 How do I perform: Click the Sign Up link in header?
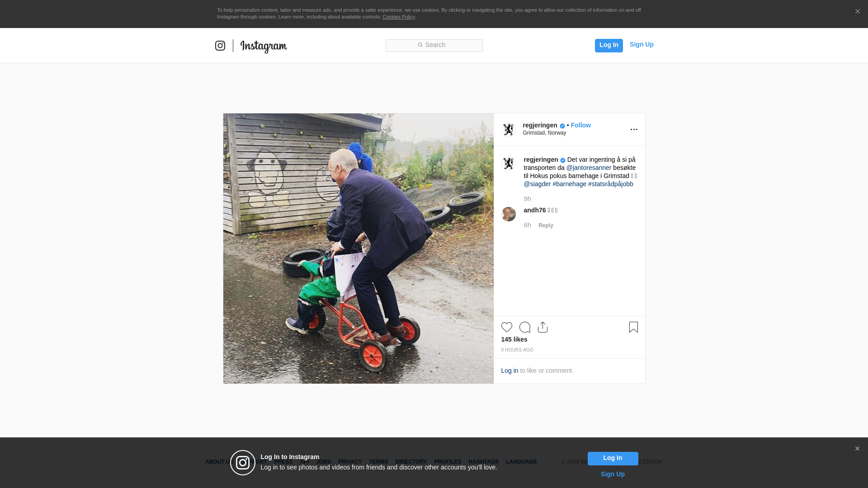[641, 44]
